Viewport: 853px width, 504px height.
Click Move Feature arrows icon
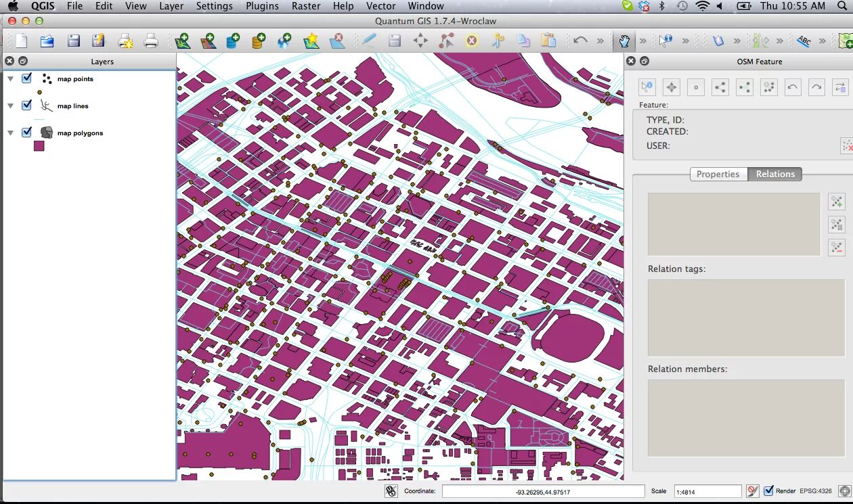420,41
